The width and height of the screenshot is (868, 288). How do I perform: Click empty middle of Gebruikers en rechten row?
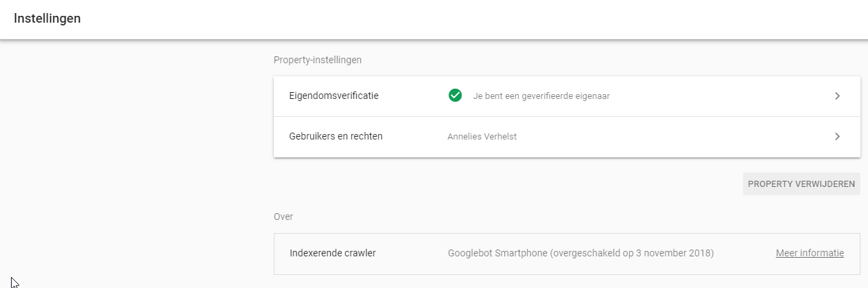point(672,136)
